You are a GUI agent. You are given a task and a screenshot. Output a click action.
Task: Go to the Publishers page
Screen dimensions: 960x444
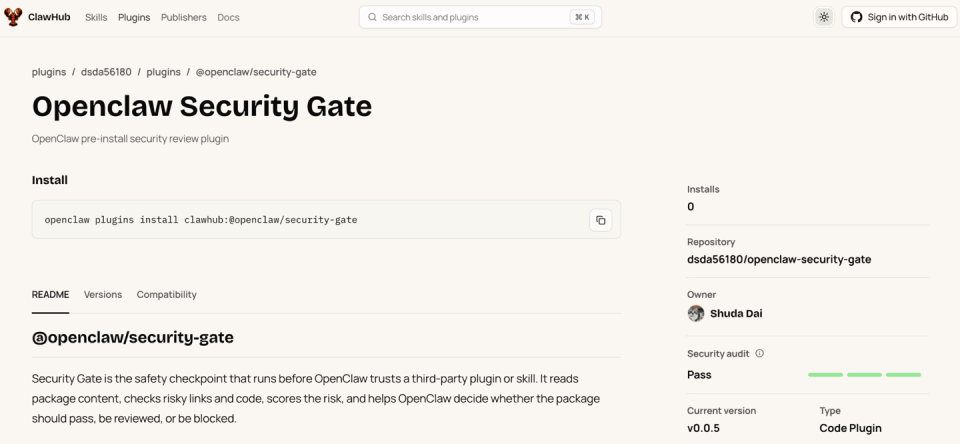point(184,17)
